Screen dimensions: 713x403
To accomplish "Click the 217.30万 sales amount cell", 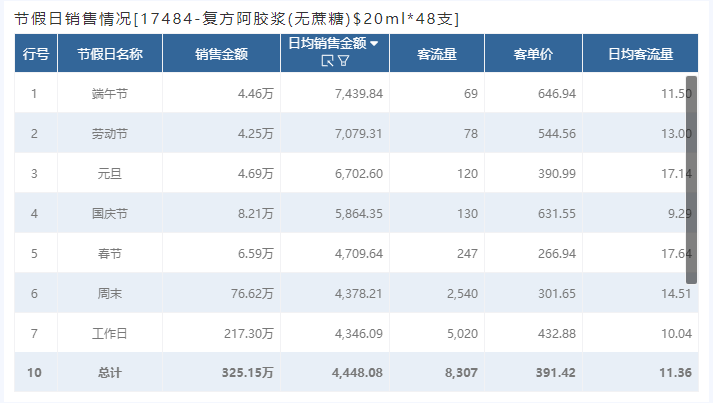I will (x=221, y=333).
